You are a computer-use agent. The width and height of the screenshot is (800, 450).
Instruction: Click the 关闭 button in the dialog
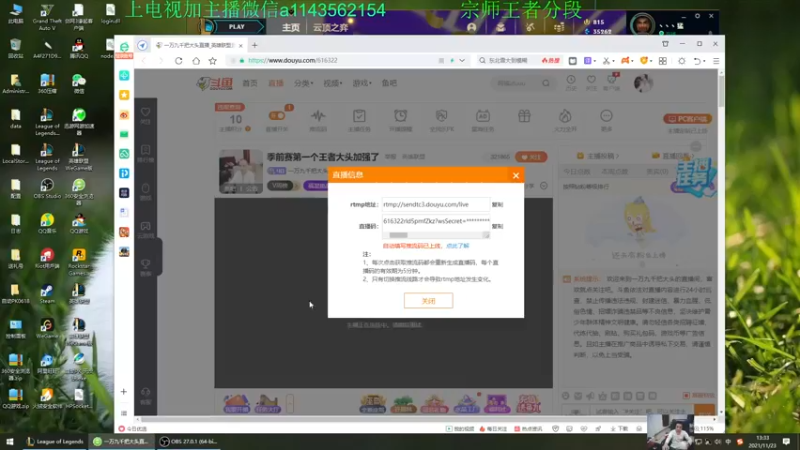click(x=429, y=301)
